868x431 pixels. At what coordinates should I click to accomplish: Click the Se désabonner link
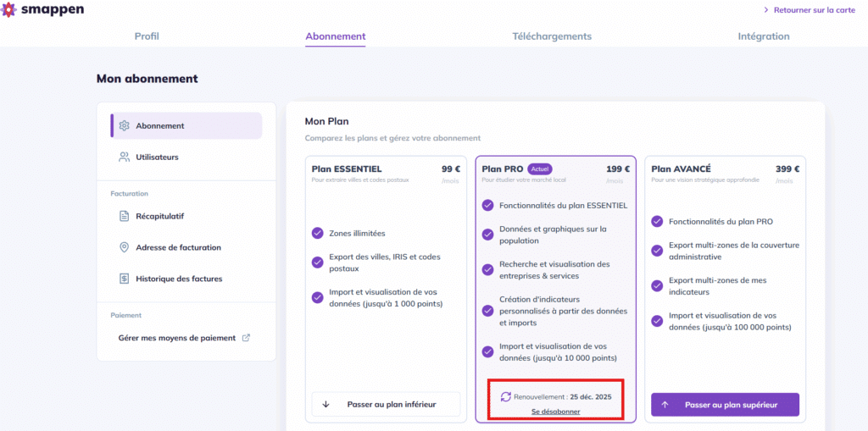coord(556,412)
